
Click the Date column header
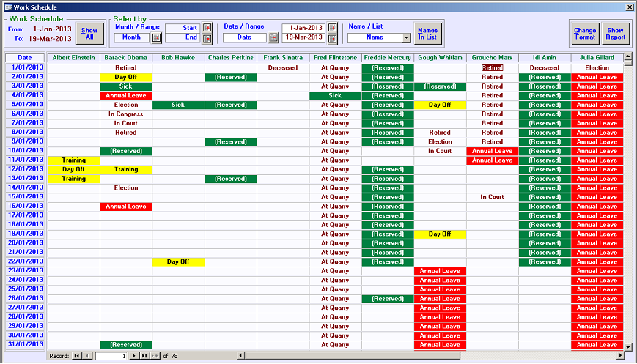pyautogui.click(x=25, y=58)
